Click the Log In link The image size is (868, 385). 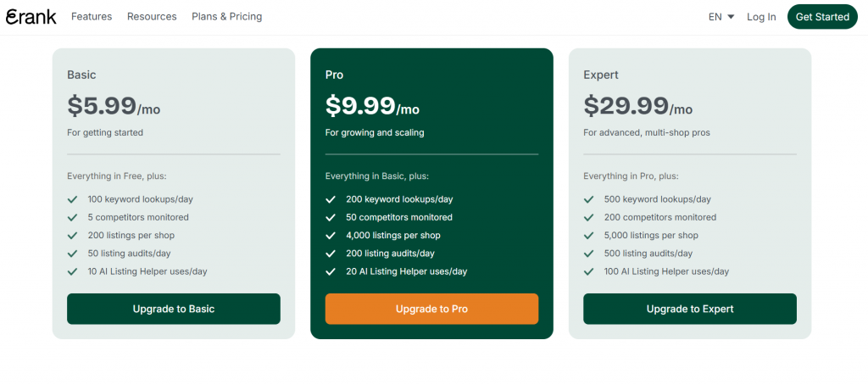coord(761,17)
